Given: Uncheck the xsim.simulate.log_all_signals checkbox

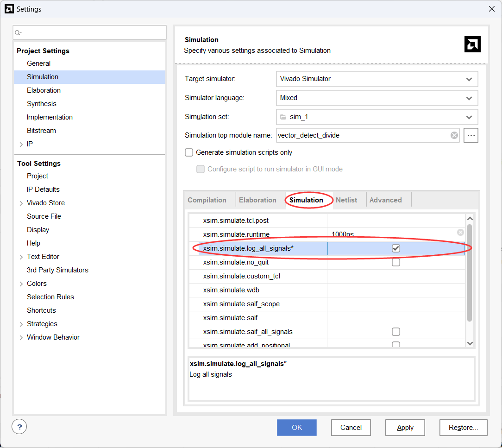Looking at the screenshot, I should 396,248.
